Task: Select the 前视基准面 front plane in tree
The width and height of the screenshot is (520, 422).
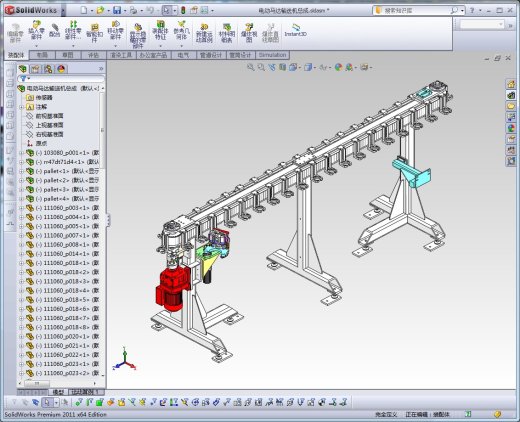Action: (x=49, y=116)
